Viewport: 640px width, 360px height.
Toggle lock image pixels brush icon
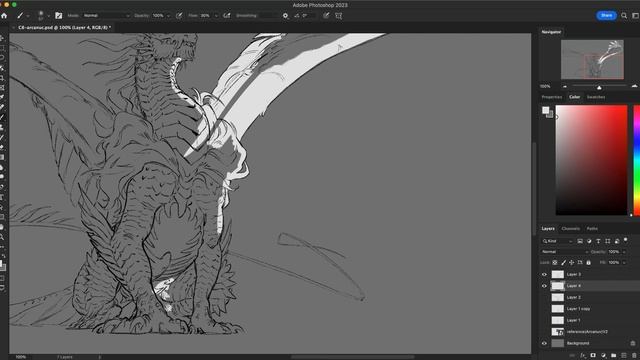click(x=563, y=262)
